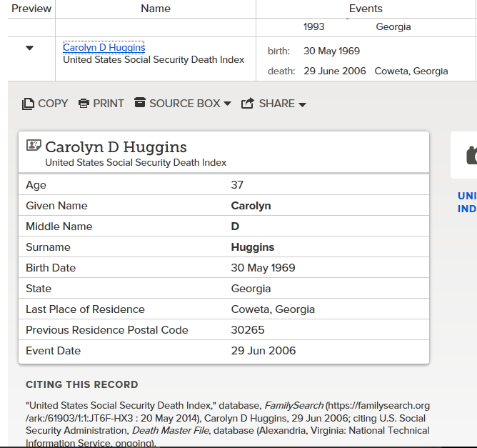Select the postal code 30265
The width and height of the screenshot is (477, 448).
(x=248, y=329)
